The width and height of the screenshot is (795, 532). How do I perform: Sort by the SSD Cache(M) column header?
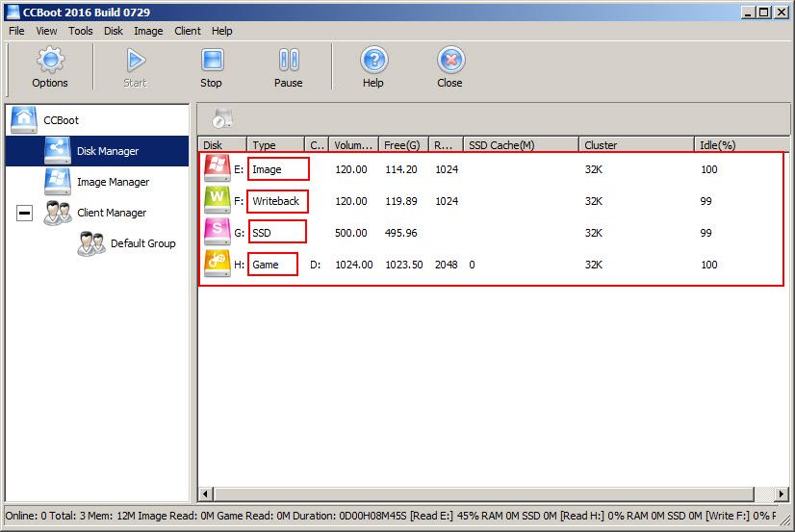coord(521,145)
